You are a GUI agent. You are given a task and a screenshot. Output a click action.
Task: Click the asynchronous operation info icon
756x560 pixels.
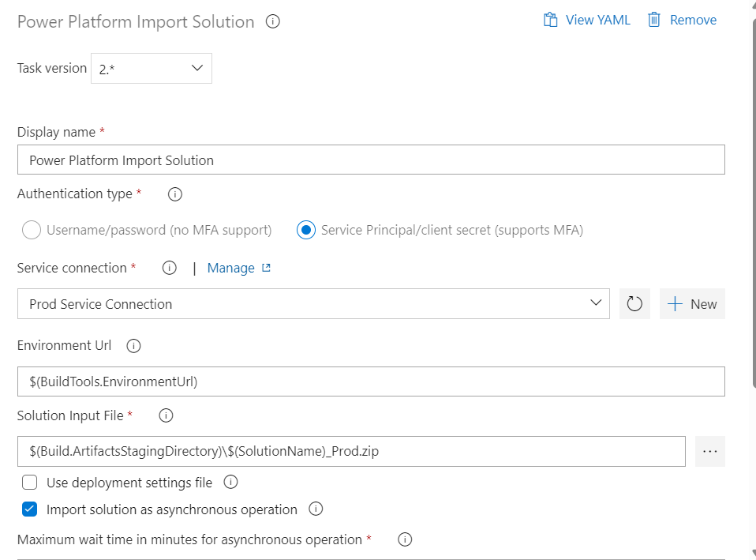tap(316, 509)
